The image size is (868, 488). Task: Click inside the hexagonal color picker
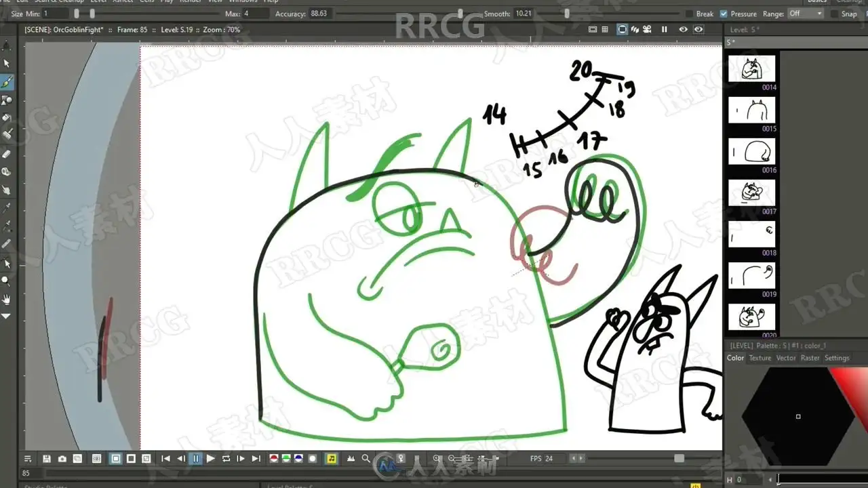pyautogui.click(x=798, y=416)
